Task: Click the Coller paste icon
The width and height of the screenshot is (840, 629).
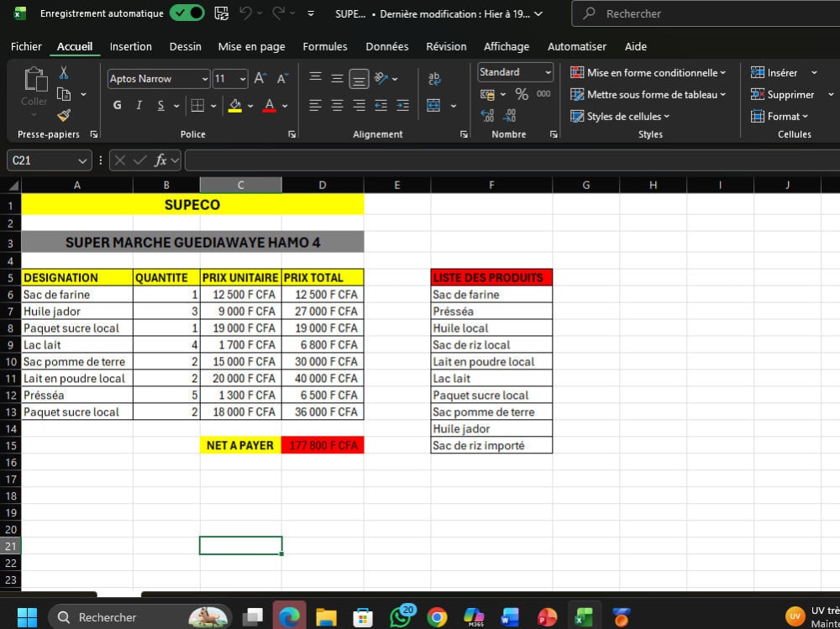Action: pyautogui.click(x=35, y=79)
